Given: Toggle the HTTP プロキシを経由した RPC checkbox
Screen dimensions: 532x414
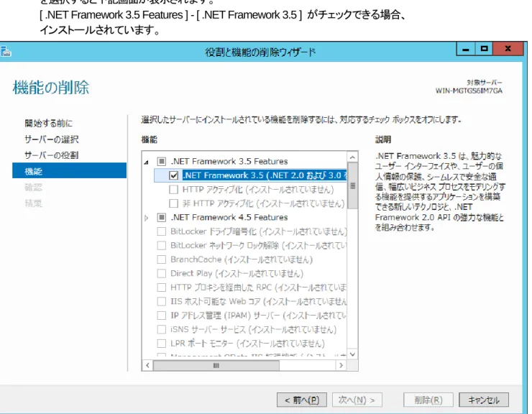Looking at the screenshot, I should [162, 287].
